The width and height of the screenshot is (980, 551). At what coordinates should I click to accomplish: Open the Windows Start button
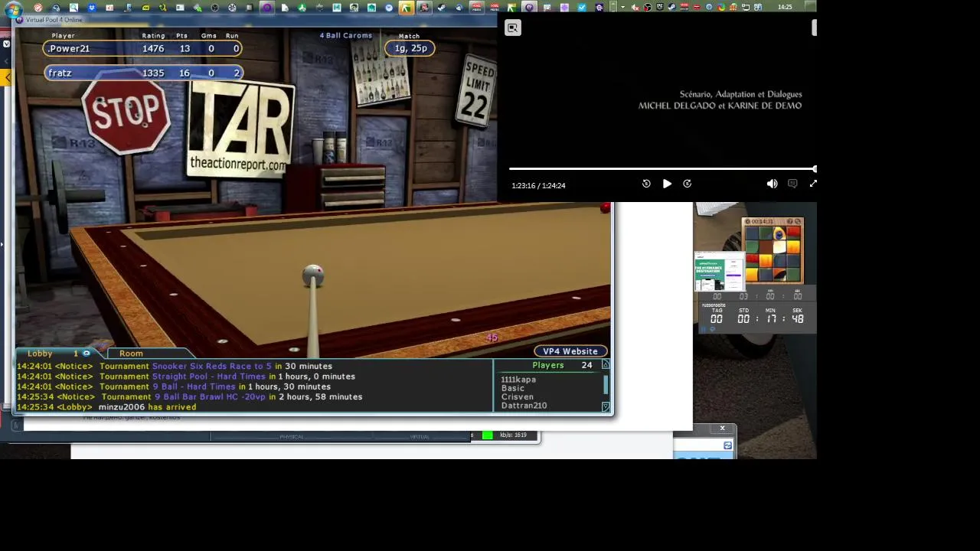pos(13,9)
